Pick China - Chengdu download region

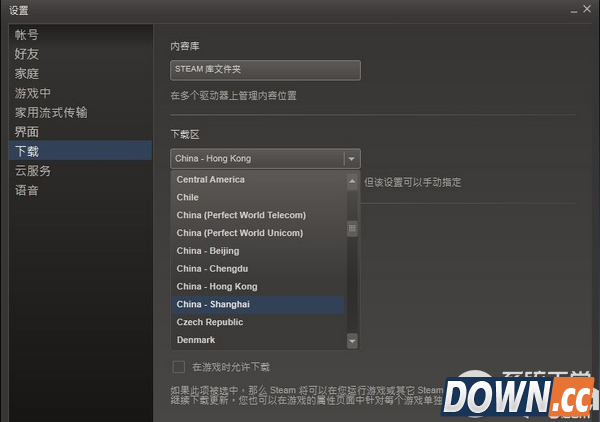[258, 269]
